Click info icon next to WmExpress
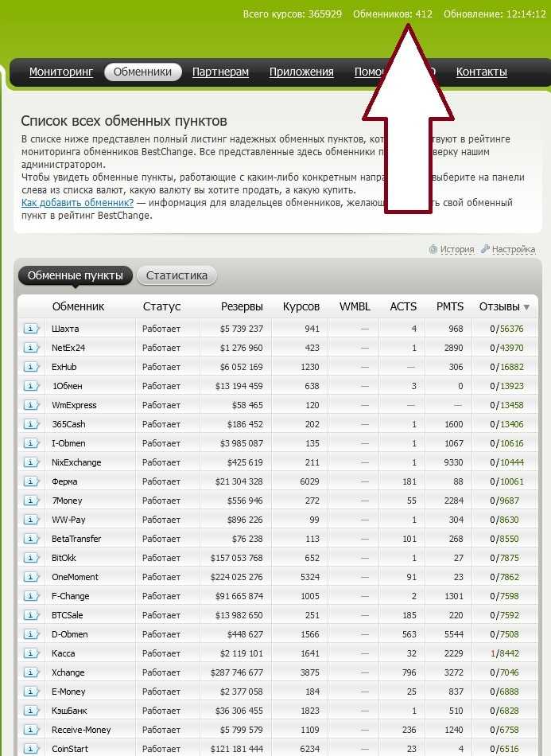 click(31, 405)
